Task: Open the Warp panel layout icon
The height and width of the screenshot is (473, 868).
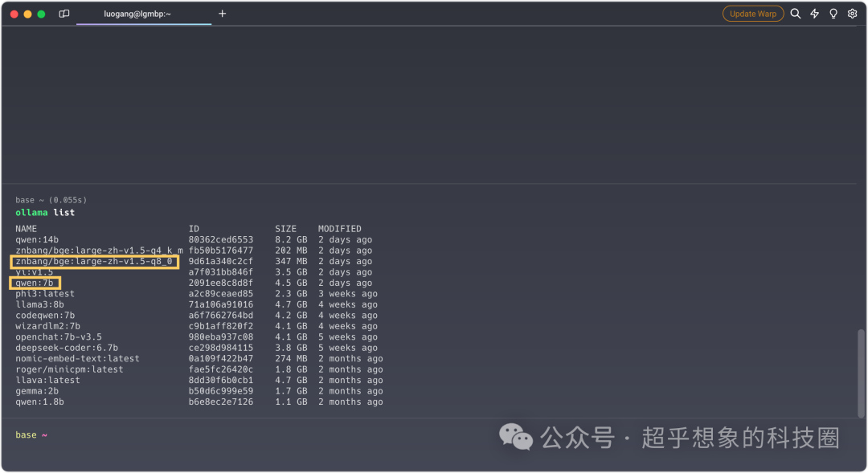Action: (64, 14)
